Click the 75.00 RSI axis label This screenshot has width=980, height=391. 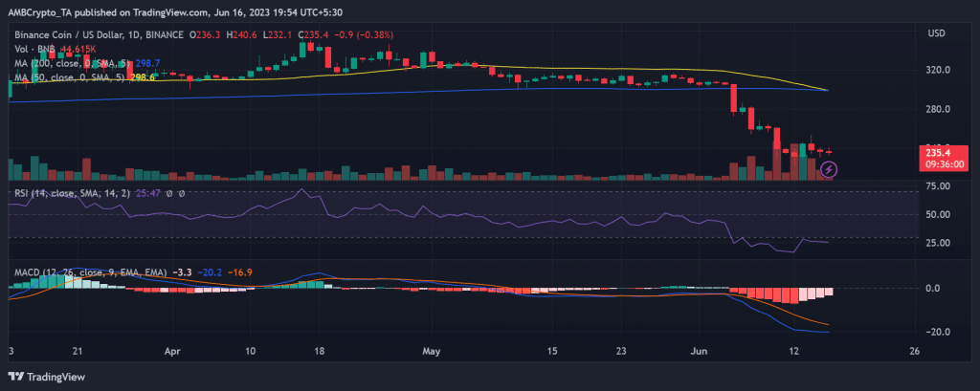940,186
